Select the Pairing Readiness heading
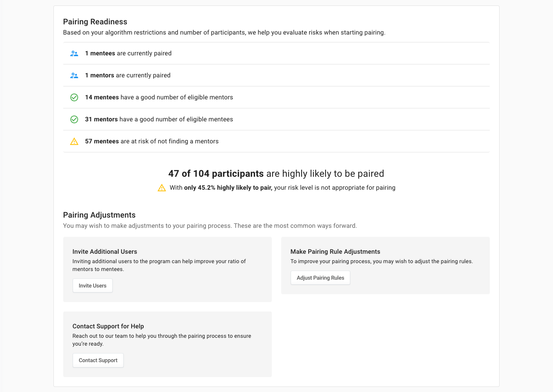The width and height of the screenshot is (553, 392). click(95, 22)
